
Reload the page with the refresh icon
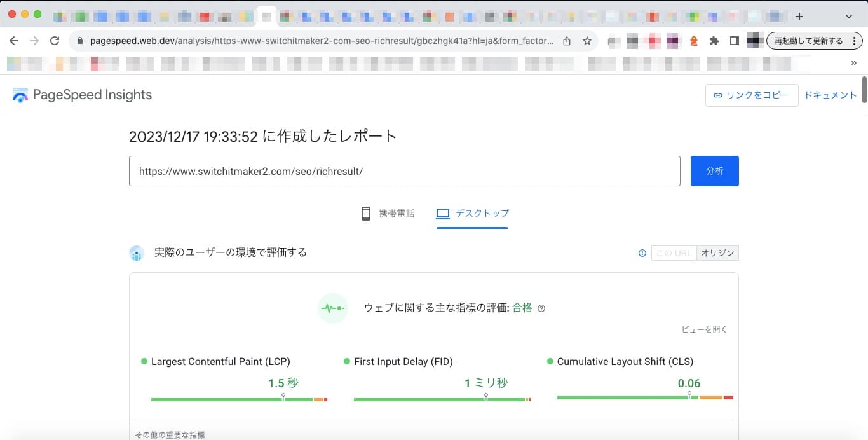coord(55,41)
